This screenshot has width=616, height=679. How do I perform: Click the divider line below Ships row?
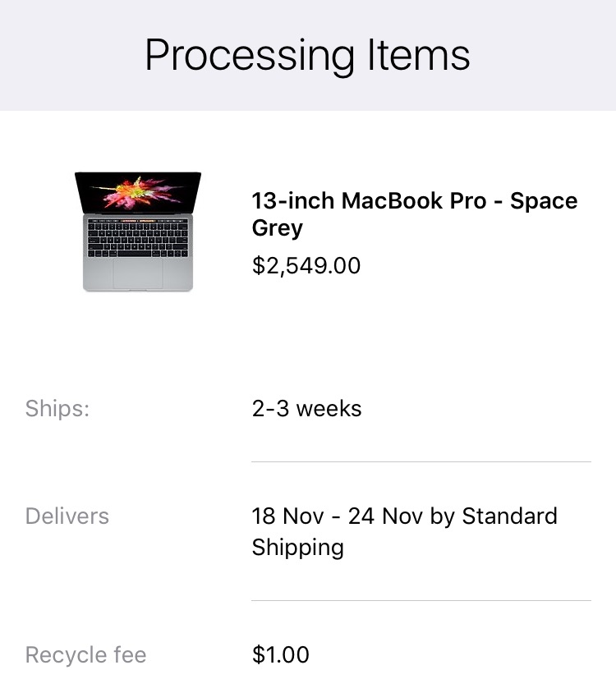(421, 461)
